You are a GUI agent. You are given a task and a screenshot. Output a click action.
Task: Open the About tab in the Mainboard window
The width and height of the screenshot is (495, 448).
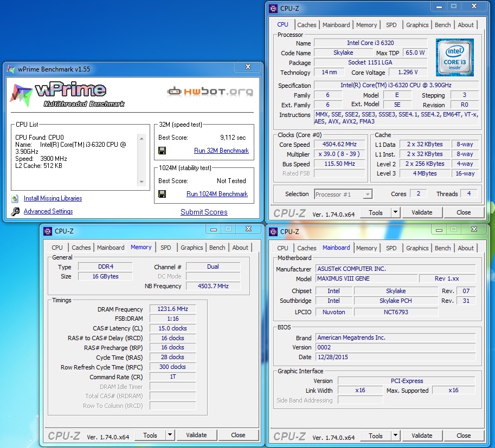tap(466, 248)
